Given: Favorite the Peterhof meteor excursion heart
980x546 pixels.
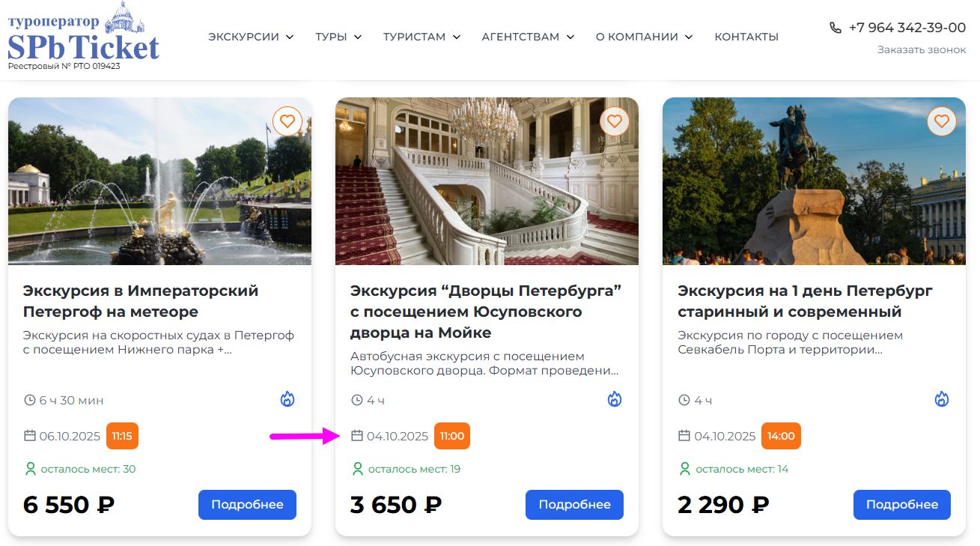Looking at the screenshot, I should coord(287,121).
